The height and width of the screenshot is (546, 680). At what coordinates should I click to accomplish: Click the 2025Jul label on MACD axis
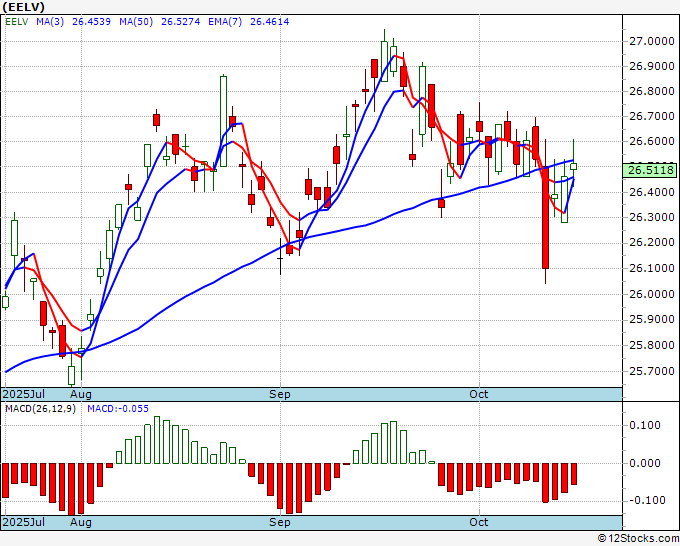[24, 522]
